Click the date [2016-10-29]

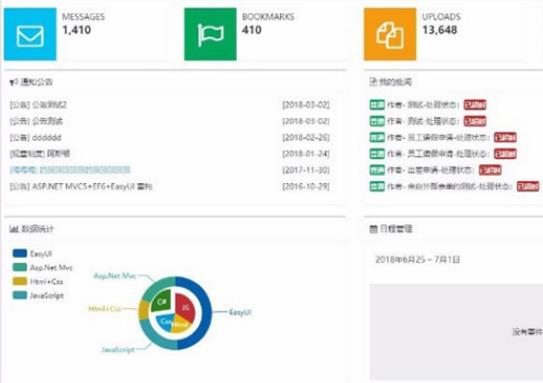[x=306, y=186]
